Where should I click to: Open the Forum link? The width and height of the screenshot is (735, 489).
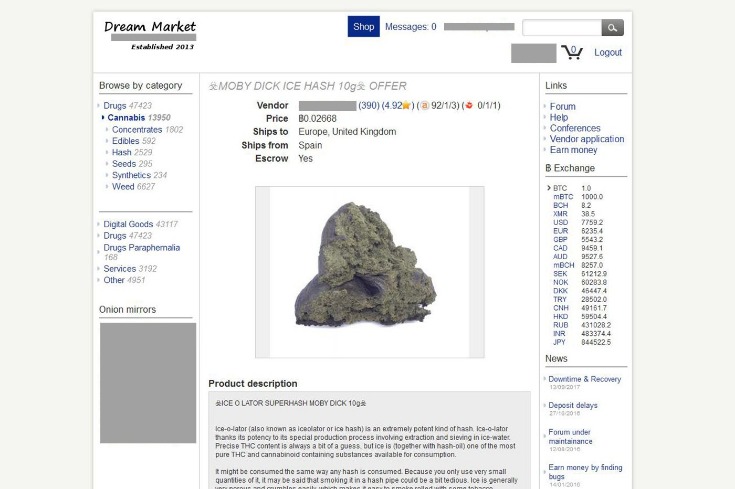[x=562, y=106]
